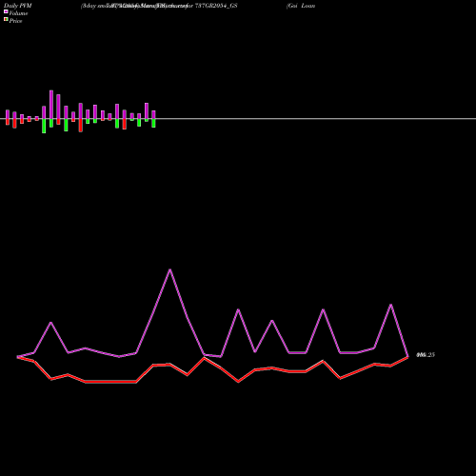Click the tallest magenta volume bar
Screen dimensions: 476x476
[x=51, y=105]
